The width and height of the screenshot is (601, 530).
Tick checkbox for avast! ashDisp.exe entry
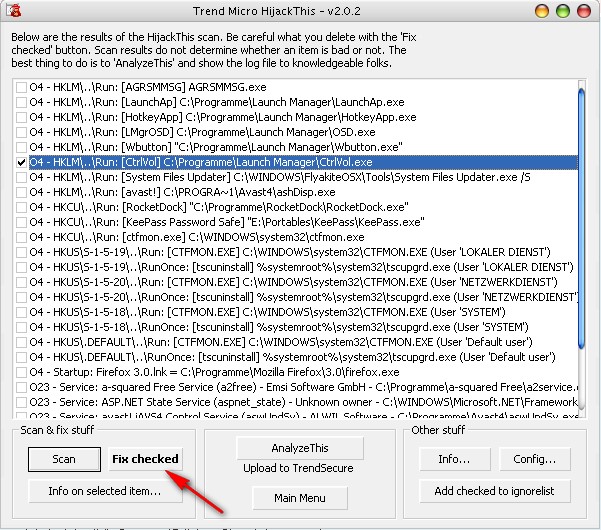pos(21,192)
